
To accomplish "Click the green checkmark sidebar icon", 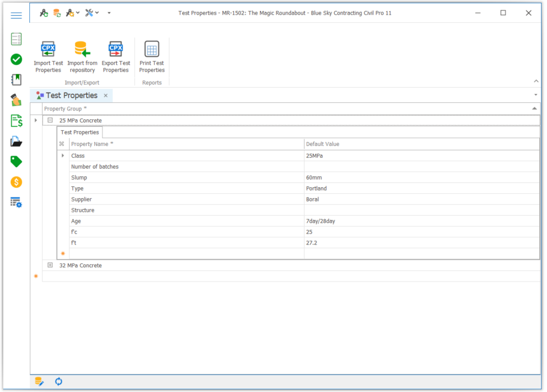I will 16,59.
